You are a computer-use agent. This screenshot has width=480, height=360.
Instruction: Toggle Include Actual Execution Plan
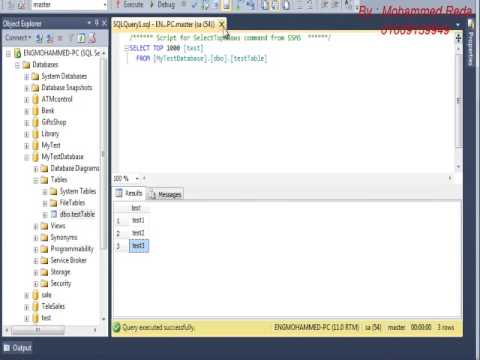click(238, 5)
